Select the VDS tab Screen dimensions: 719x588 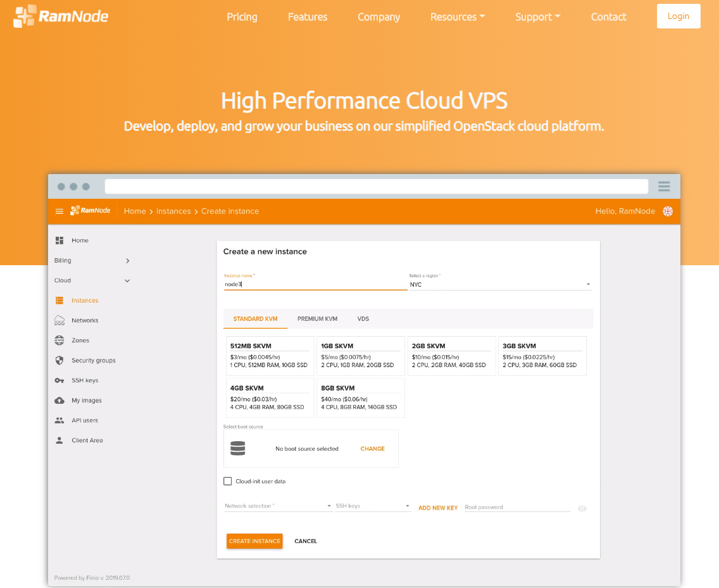coord(363,318)
